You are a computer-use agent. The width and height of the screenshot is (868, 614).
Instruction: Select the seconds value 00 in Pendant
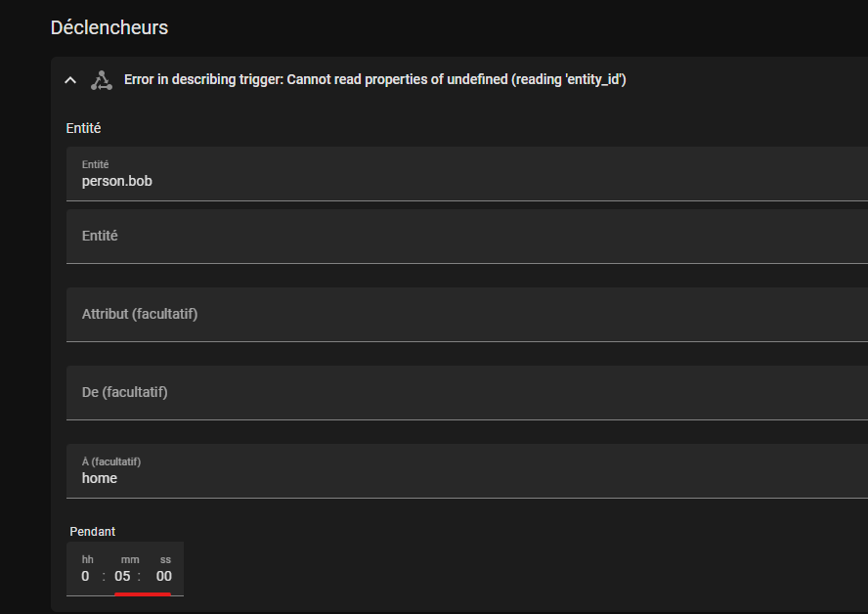164,576
